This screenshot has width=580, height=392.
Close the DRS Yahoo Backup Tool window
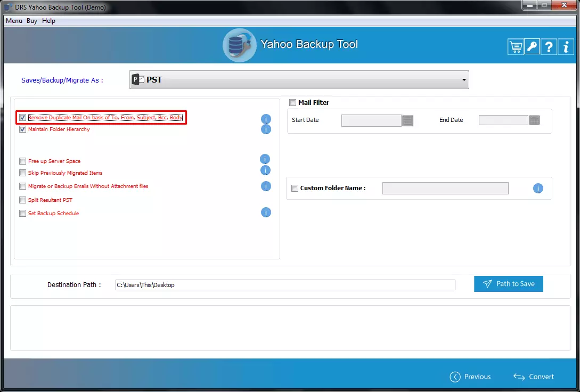pos(564,5)
